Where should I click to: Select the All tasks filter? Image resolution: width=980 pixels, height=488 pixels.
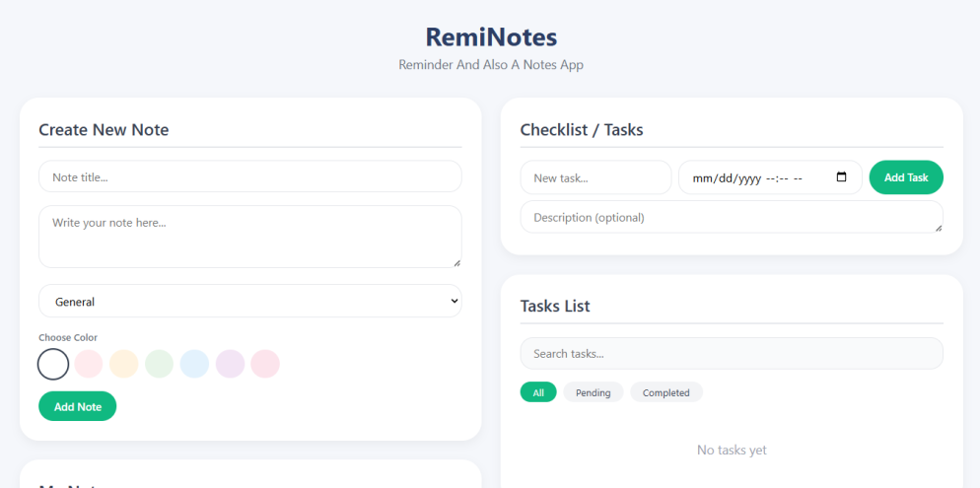point(538,392)
